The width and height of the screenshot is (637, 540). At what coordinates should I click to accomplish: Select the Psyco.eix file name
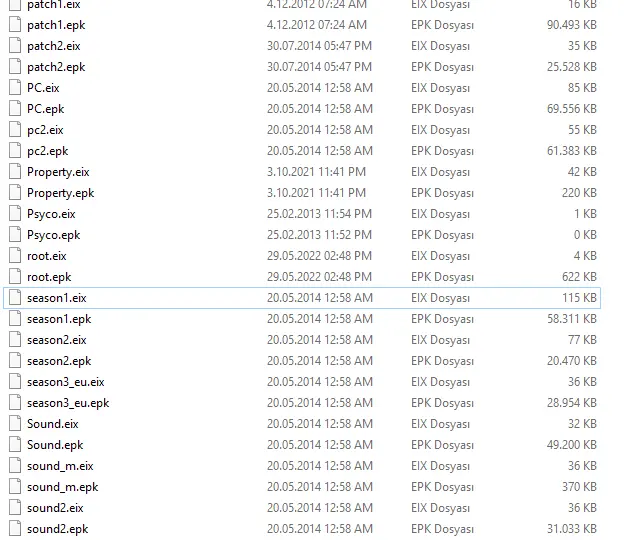coord(51,214)
